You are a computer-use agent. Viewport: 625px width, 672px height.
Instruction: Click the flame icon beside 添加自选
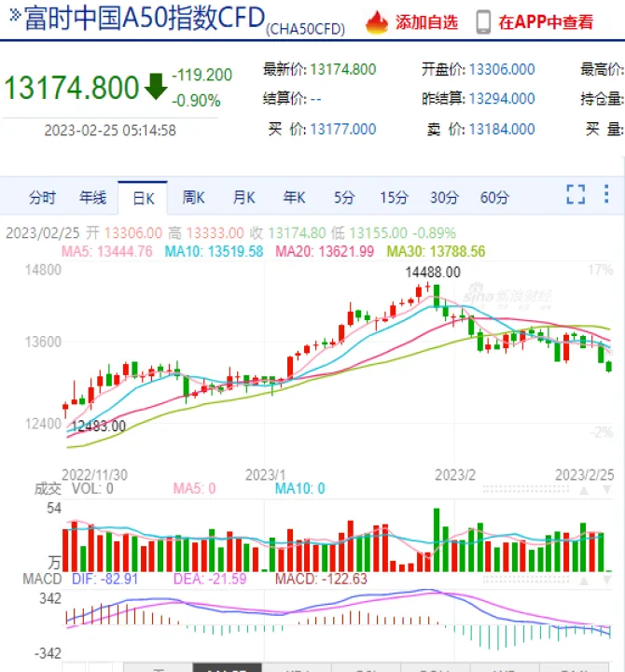(x=377, y=21)
